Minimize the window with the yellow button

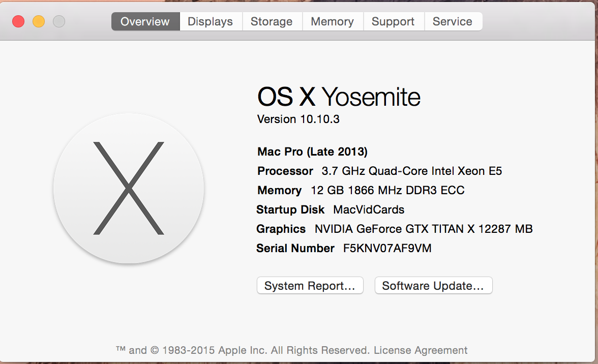pos(39,21)
